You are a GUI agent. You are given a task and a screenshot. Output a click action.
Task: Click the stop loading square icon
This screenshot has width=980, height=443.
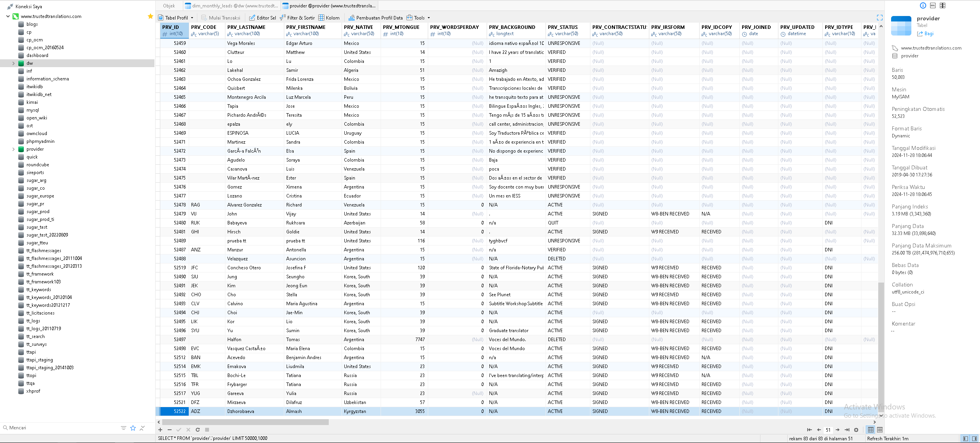pyautogui.click(x=207, y=430)
